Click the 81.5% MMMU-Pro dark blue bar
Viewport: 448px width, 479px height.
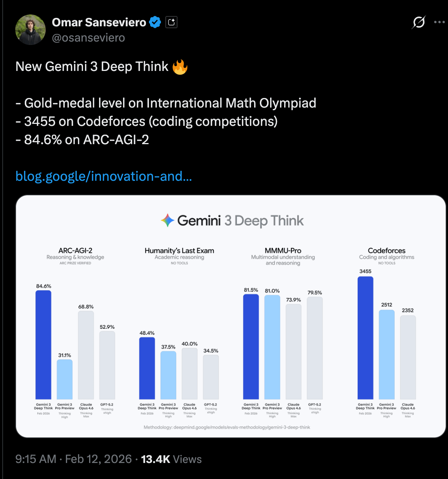pos(251,347)
